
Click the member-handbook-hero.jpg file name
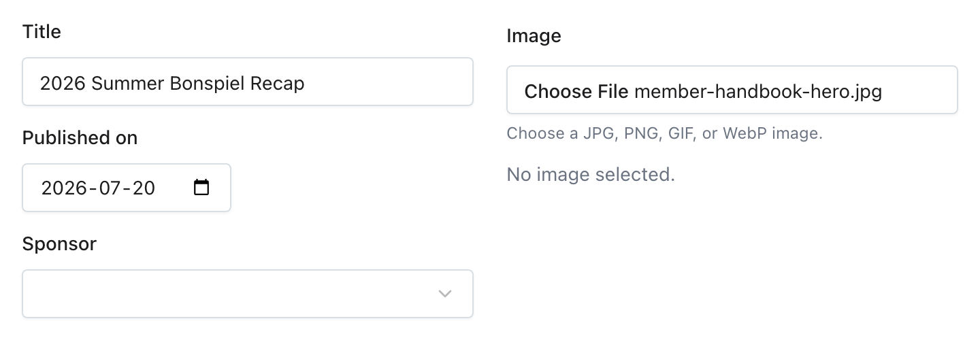coord(758,90)
